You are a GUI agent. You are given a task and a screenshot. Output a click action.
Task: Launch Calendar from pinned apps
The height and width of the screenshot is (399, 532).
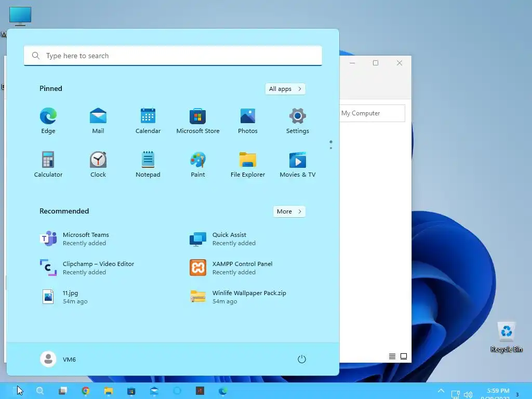(148, 121)
